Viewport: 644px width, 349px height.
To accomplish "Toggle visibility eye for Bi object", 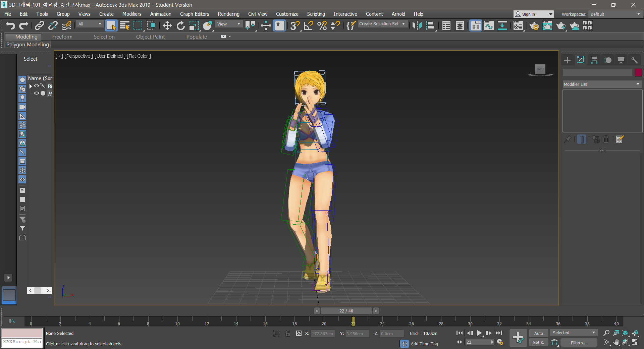I will [37, 86].
